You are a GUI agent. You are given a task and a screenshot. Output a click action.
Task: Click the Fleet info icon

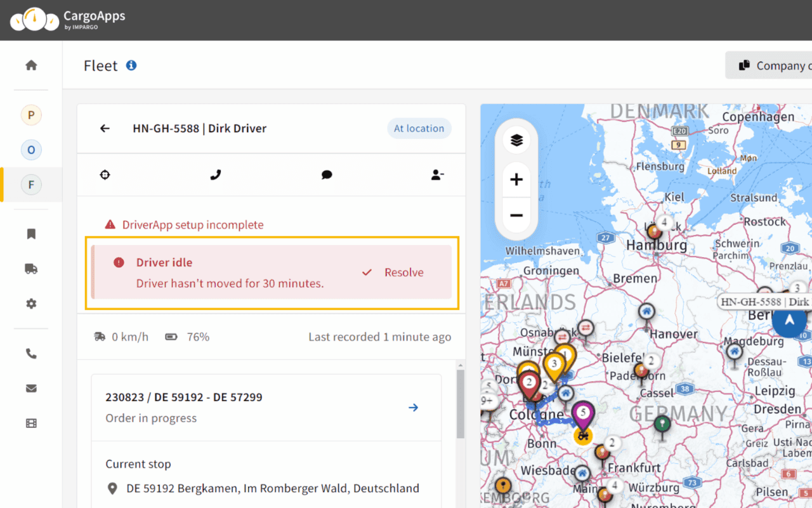point(131,65)
